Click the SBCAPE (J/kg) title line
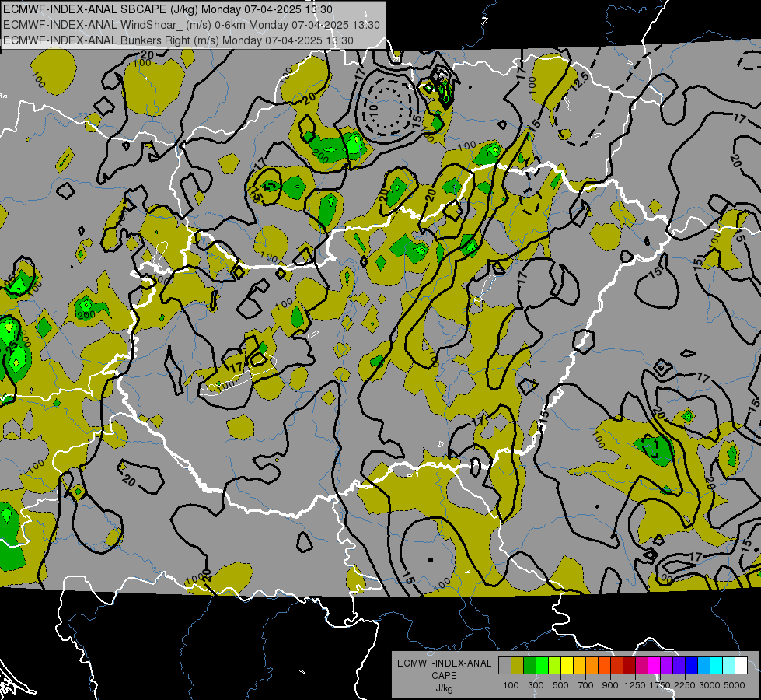The height and width of the screenshot is (700, 761). click(x=168, y=9)
